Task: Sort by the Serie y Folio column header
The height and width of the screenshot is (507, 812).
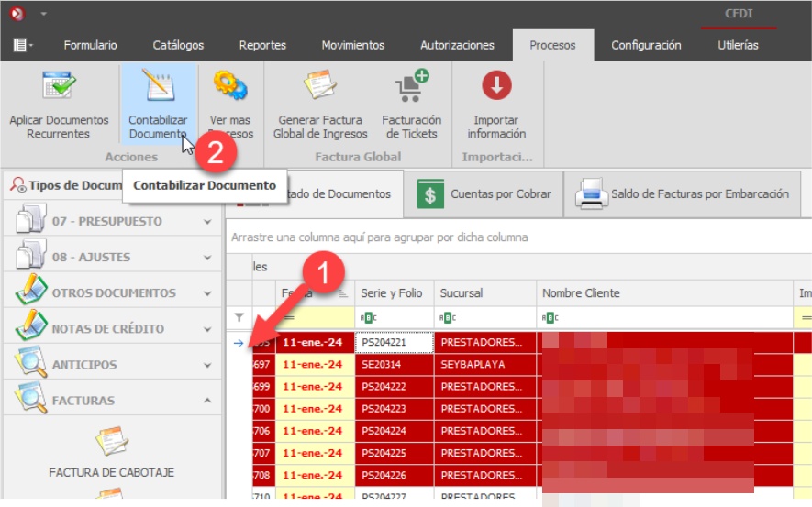Action: [x=392, y=293]
